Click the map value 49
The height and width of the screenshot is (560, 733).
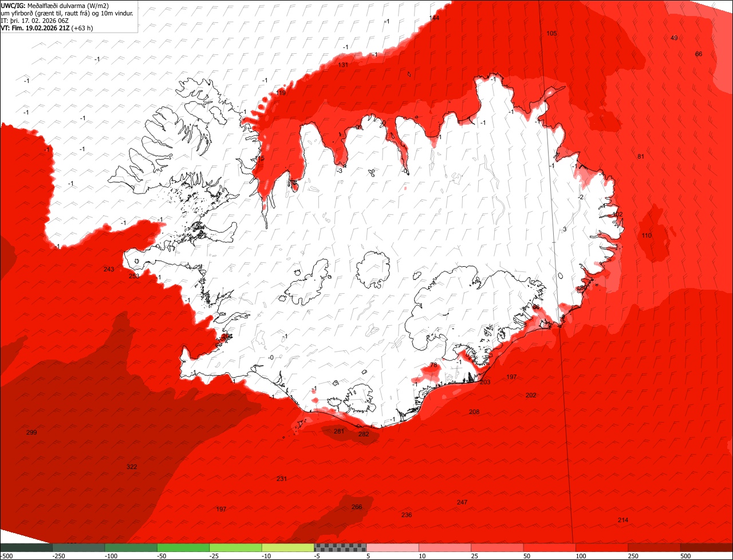(x=674, y=38)
